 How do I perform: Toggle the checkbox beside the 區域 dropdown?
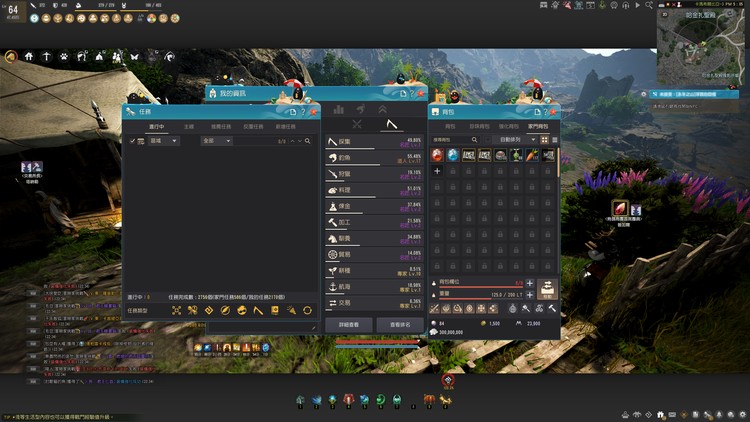pyautogui.click(x=132, y=141)
